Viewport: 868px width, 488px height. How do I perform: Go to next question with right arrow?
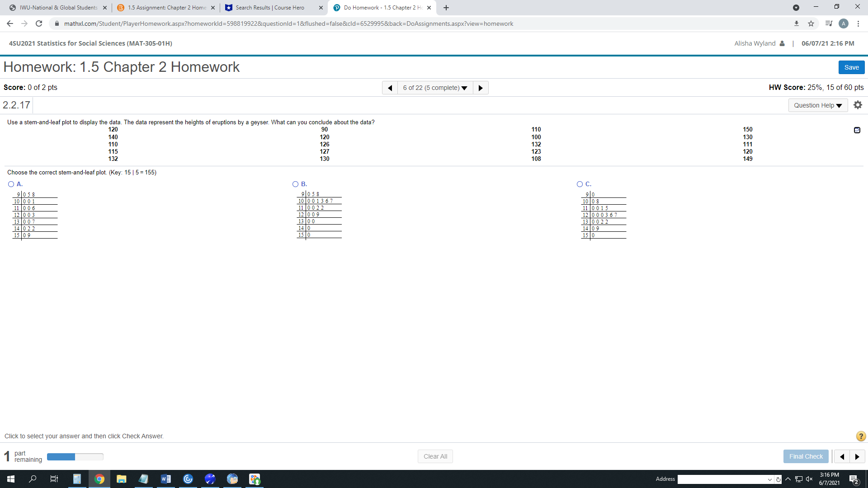coord(481,88)
